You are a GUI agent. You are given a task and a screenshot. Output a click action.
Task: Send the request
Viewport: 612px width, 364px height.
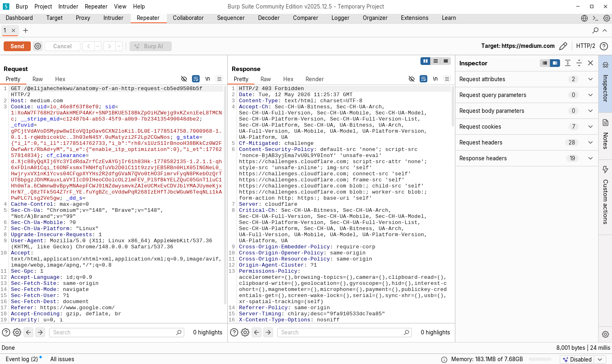coord(17,46)
